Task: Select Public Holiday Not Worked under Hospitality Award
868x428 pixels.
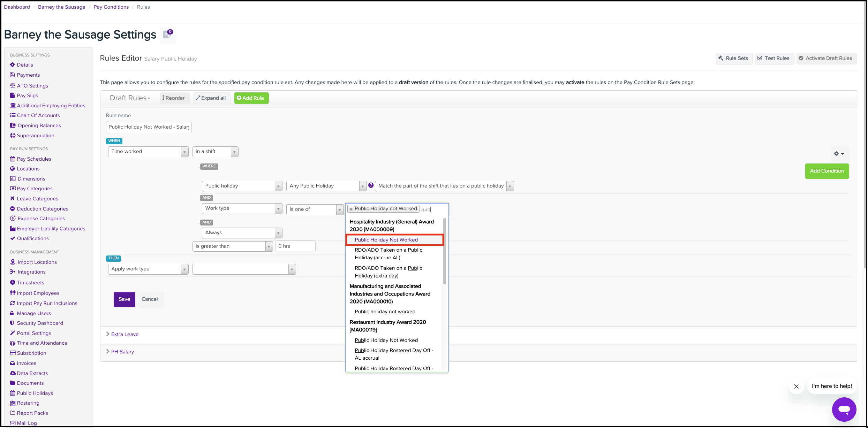Action: [386, 240]
